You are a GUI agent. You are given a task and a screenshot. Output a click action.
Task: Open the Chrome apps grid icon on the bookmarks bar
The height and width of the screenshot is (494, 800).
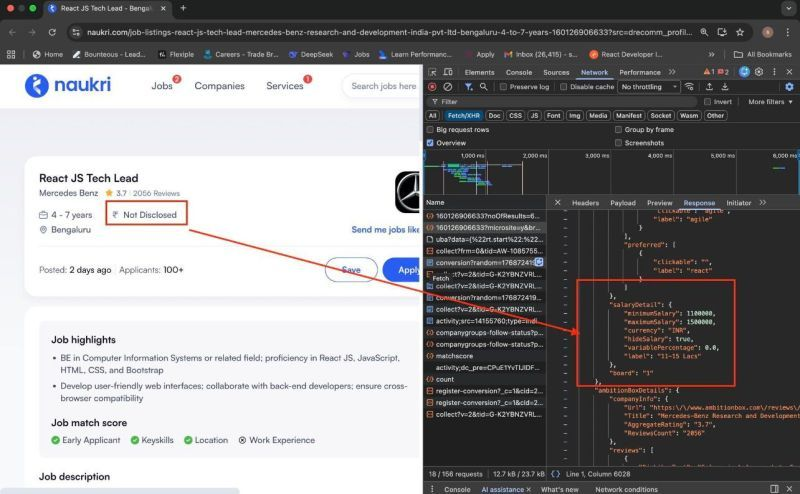pos(11,54)
